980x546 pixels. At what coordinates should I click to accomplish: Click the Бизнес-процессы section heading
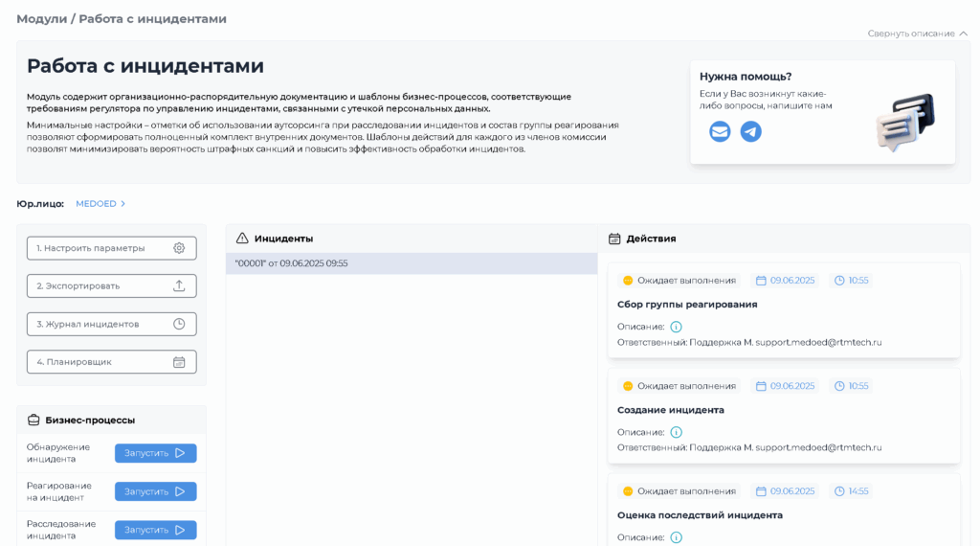[90, 420]
